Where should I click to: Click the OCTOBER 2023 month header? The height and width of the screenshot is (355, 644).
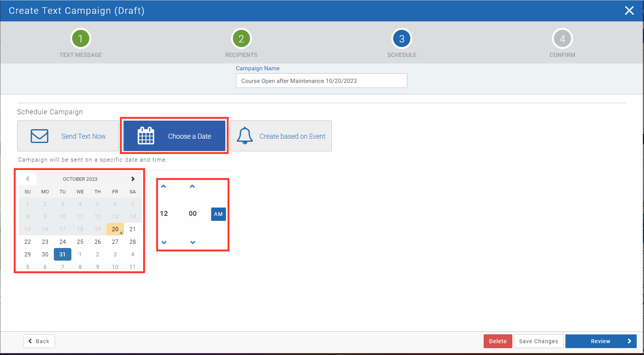[80, 179]
